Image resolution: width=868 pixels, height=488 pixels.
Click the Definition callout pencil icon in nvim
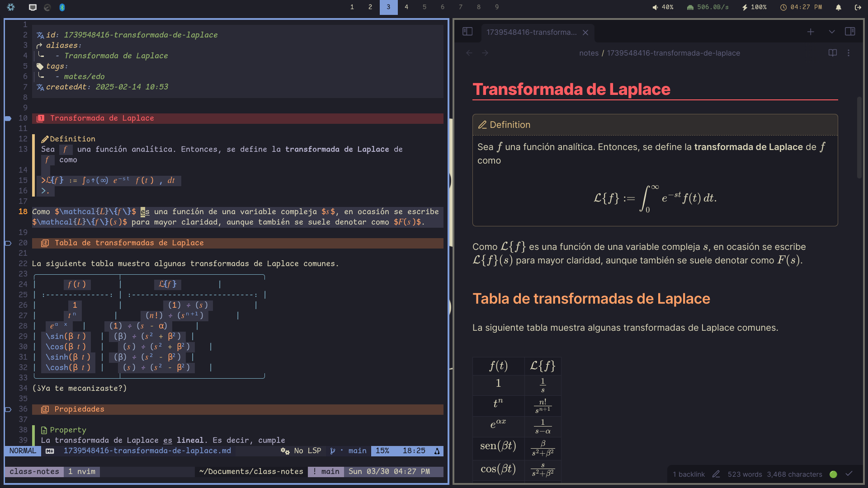point(45,139)
